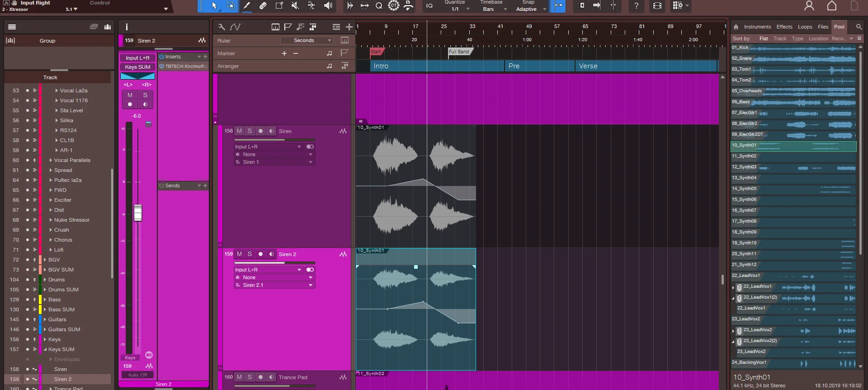Select the Listen speaker tool
The width and height of the screenshot is (868, 390).
pyautogui.click(x=328, y=6)
